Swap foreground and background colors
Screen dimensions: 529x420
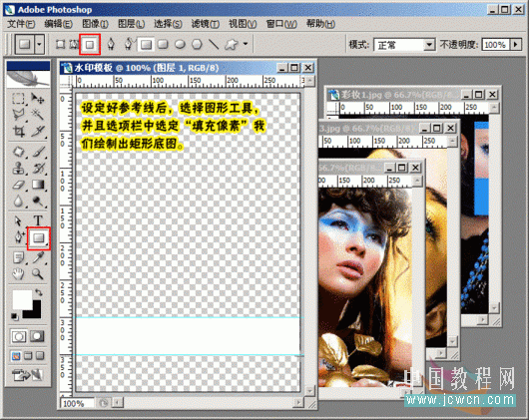coord(39,292)
